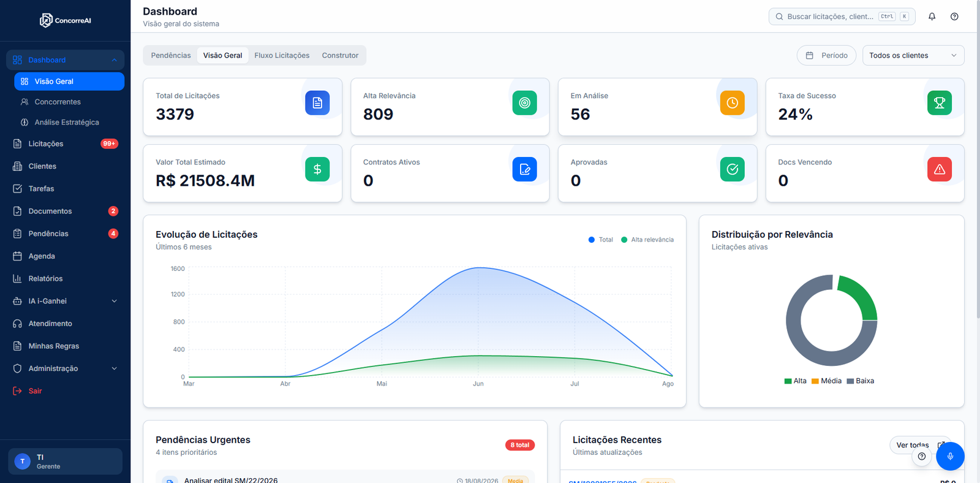
Task: Click the floating microphone button
Action: (950, 456)
